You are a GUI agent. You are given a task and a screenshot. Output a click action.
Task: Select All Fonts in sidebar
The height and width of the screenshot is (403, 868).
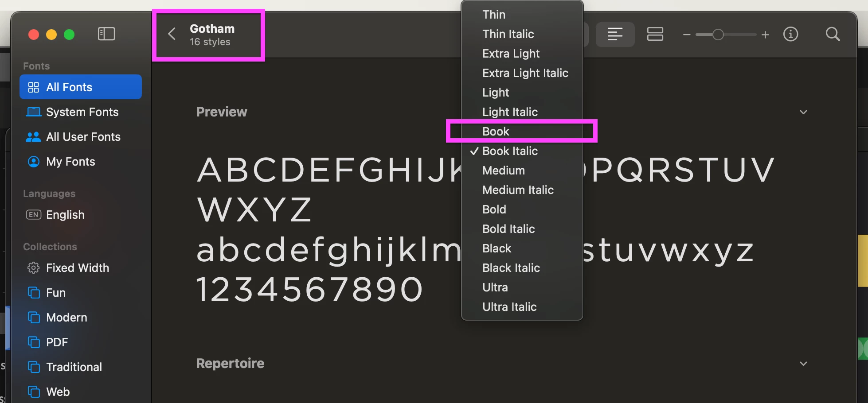(81, 87)
